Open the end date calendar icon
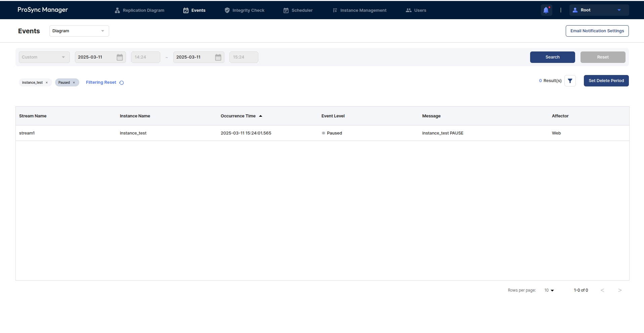The image size is (644, 333). (218, 57)
